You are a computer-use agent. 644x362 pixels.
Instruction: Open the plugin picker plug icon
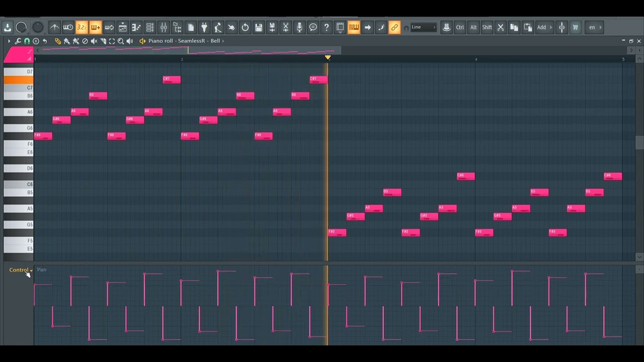tap(204, 27)
